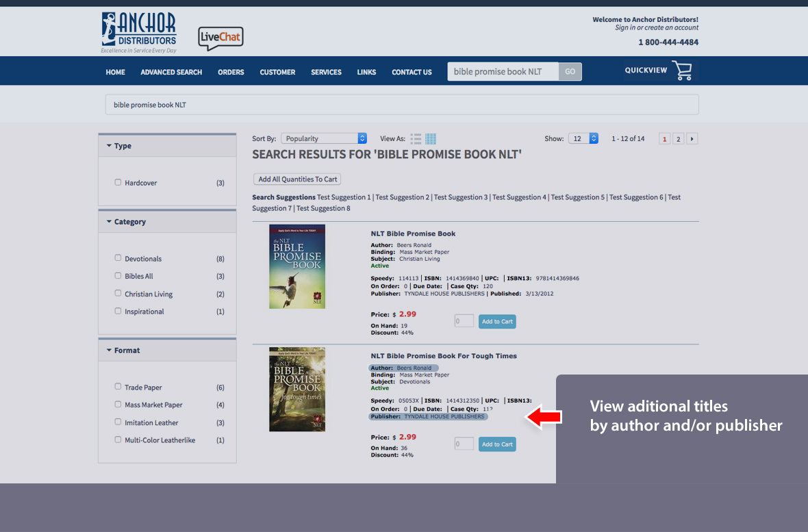Open the Links menu
This screenshot has width=808, height=532.
click(x=366, y=72)
